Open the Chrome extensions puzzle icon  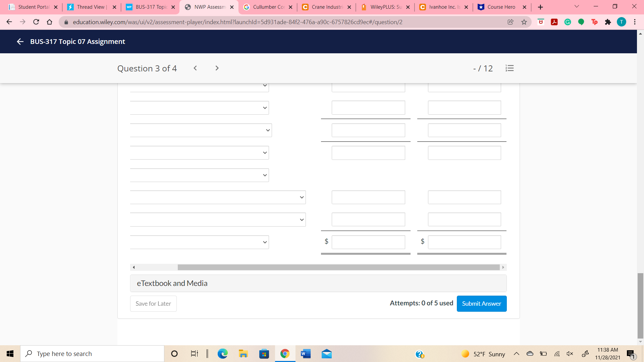click(x=608, y=22)
